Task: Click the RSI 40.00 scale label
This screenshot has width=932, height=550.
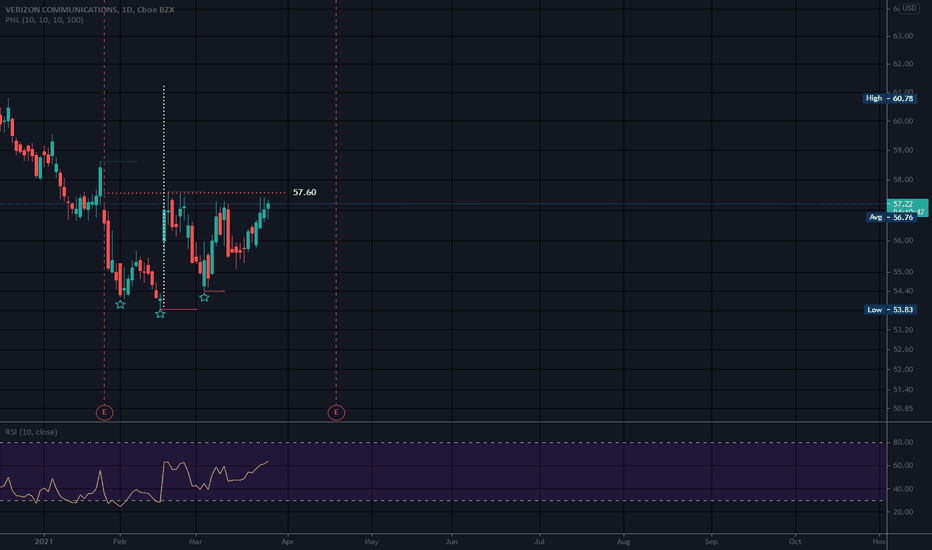Action: 903,489
